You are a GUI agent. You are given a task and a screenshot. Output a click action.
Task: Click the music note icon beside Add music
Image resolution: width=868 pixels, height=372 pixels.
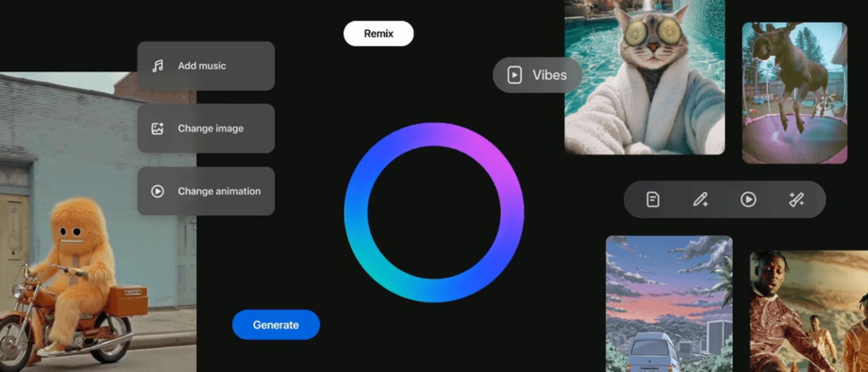tap(157, 66)
